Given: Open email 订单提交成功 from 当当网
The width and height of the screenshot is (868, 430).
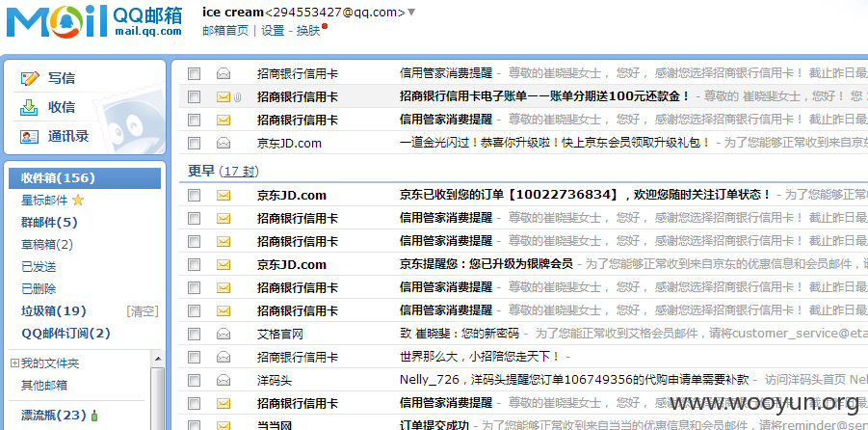Looking at the screenshot, I should pyautogui.click(x=434, y=425).
